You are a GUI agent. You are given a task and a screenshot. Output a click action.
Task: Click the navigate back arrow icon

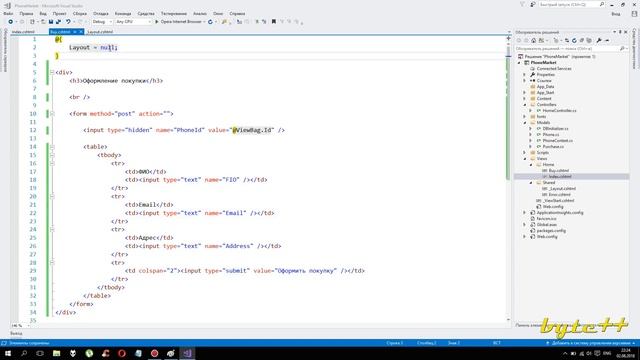[x=11, y=22]
